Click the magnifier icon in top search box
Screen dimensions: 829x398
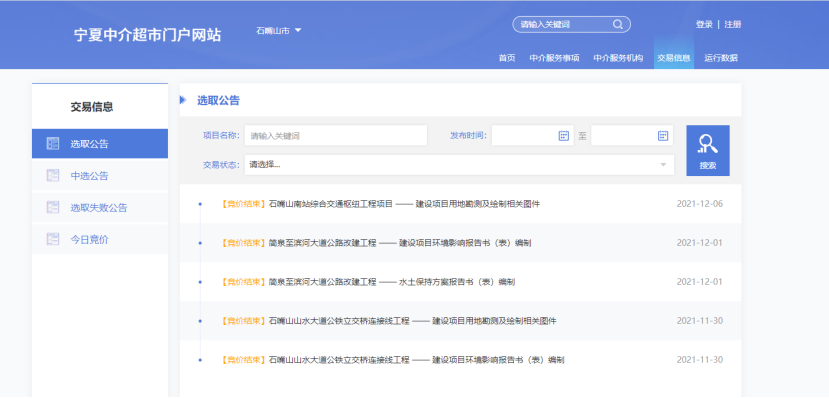pyautogui.click(x=618, y=24)
